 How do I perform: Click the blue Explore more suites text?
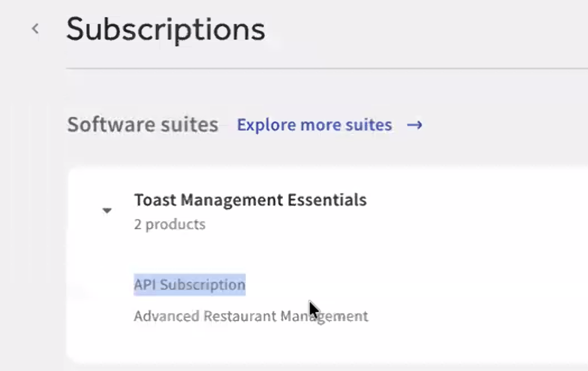pyautogui.click(x=314, y=125)
